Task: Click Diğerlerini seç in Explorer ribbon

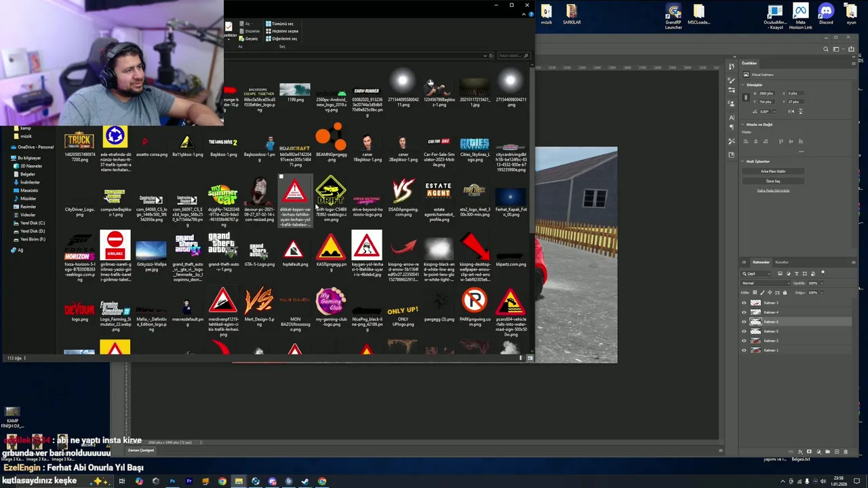Action: coord(281,39)
